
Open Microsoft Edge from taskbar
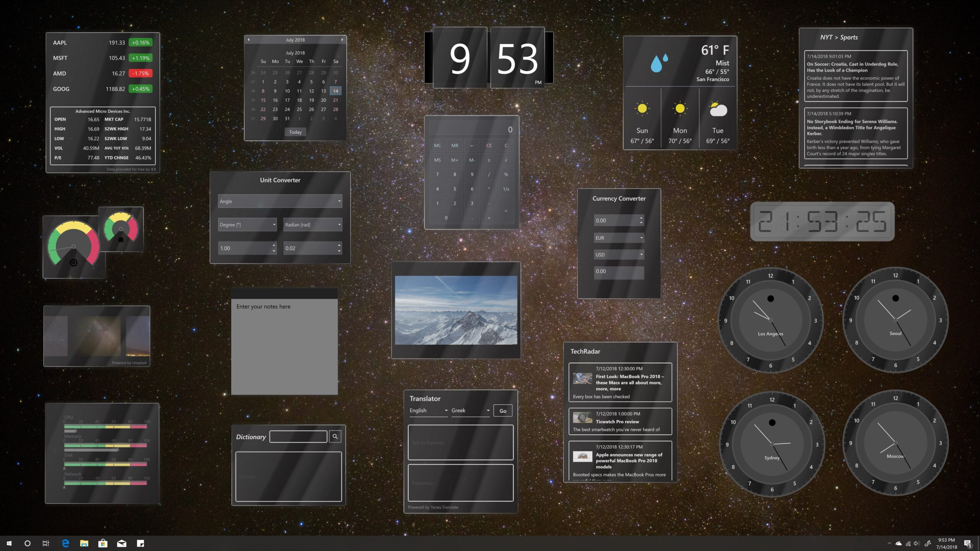[65, 543]
